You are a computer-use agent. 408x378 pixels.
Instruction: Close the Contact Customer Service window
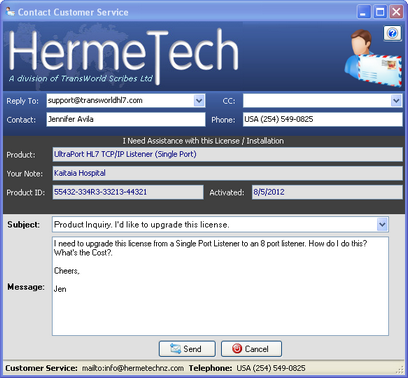(396, 12)
